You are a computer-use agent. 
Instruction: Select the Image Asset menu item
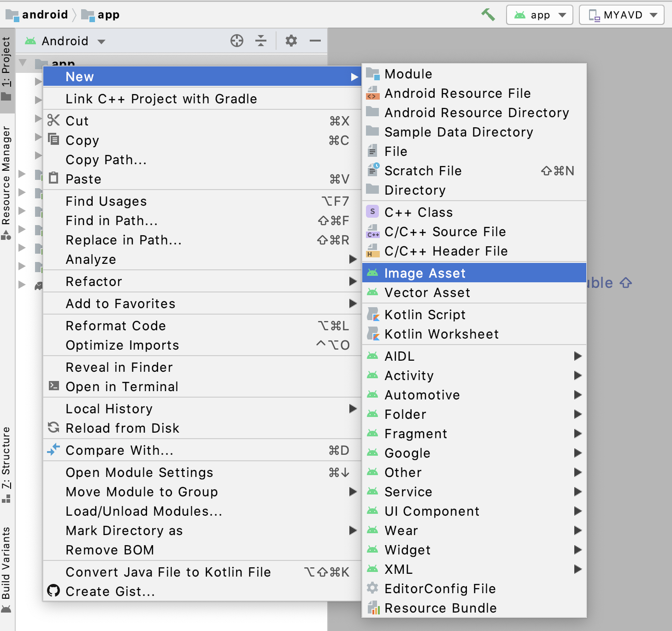[x=474, y=273]
